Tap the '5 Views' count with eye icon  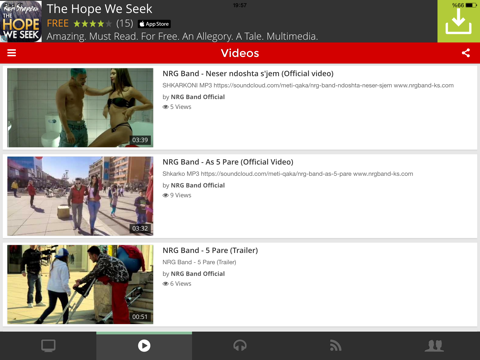(177, 107)
